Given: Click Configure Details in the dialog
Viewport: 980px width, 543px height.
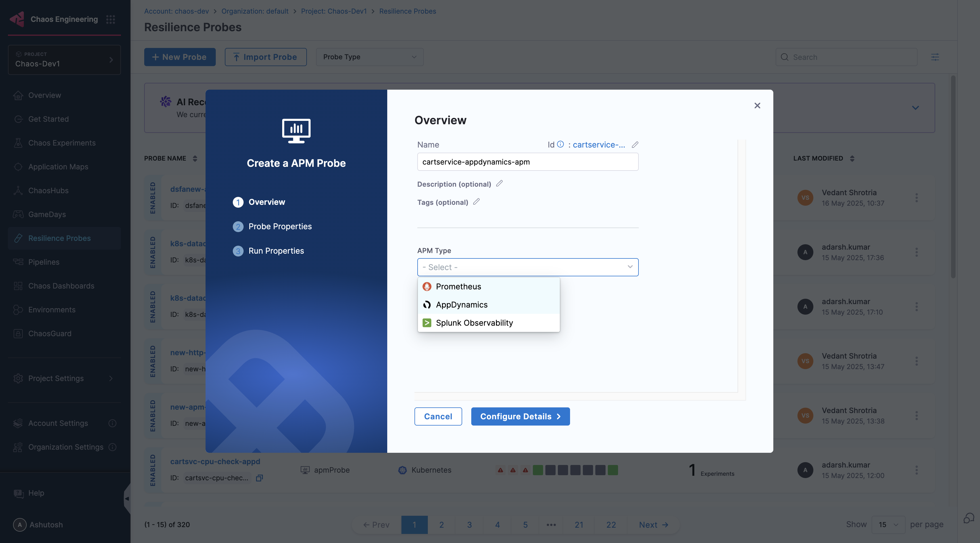Looking at the screenshot, I should pyautogui.click(x=520, y=416).
